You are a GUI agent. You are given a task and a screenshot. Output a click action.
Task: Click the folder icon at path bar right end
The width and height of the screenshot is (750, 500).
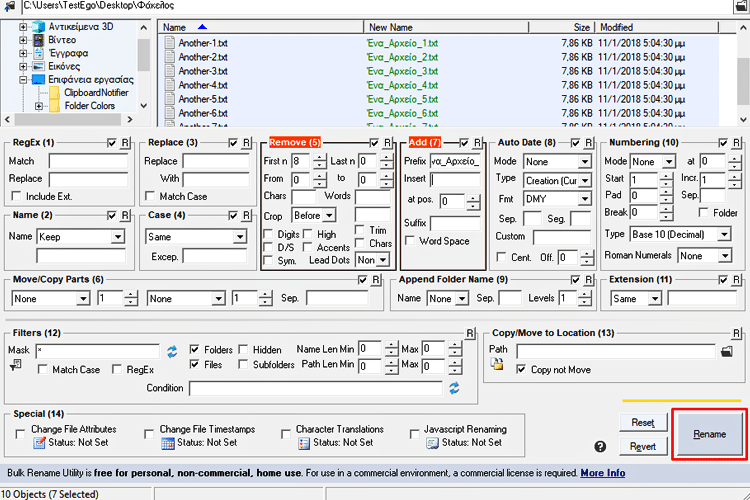tap(740, 6)
